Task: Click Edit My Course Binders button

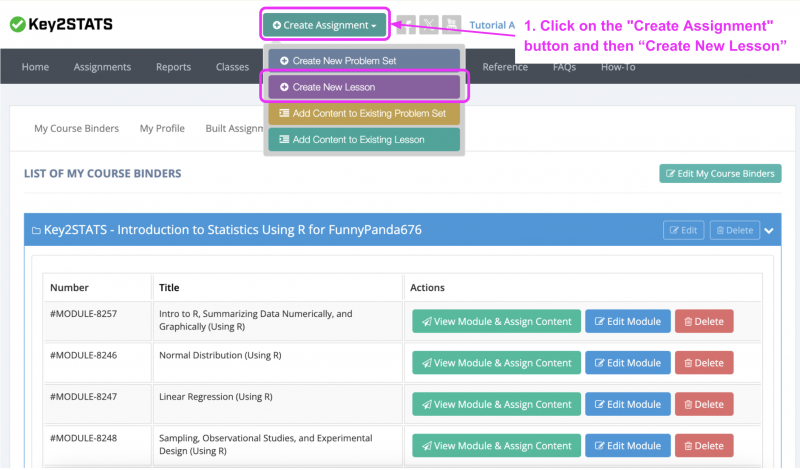Action: (x=720, y=173)
